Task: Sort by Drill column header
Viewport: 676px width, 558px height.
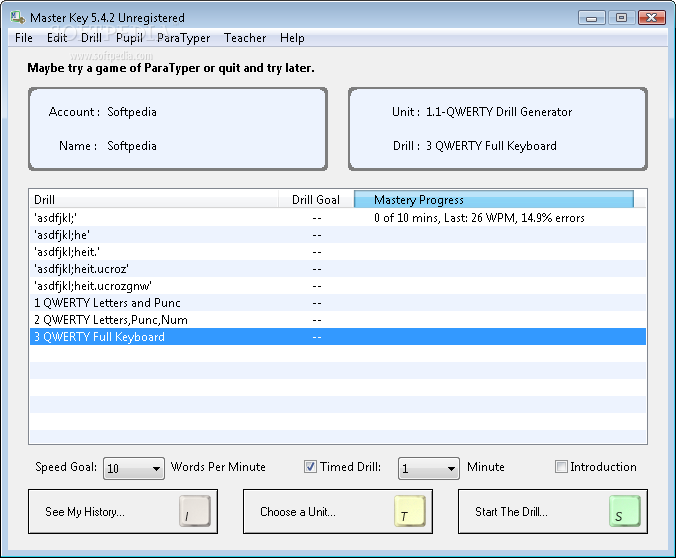Action: [154, 200]
